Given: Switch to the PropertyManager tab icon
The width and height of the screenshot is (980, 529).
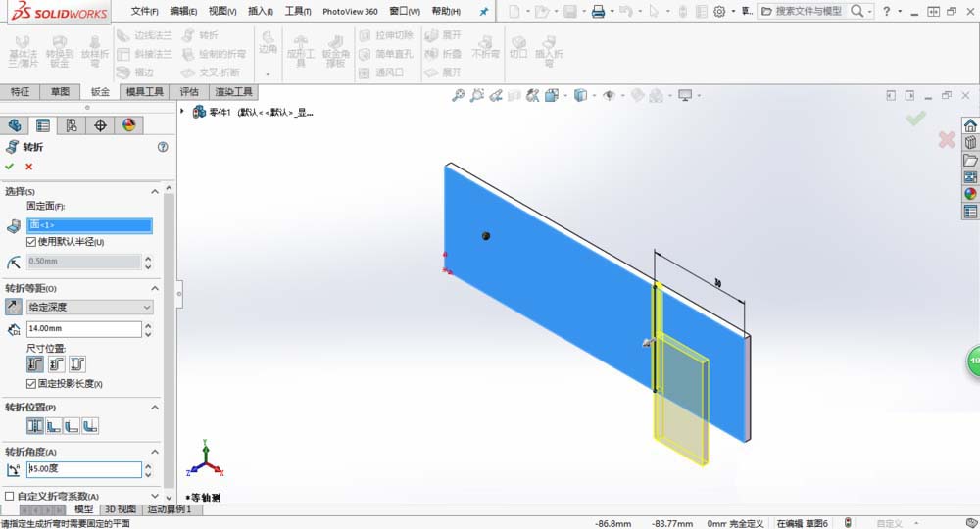Looking at the screenshot, I should point(42,125).
